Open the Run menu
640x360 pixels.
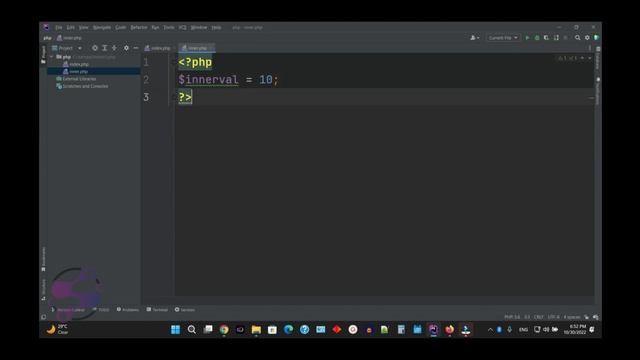click(155, 27)
